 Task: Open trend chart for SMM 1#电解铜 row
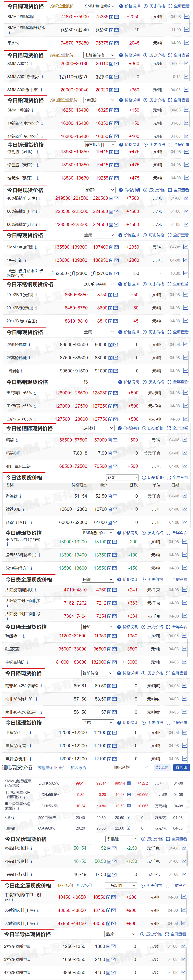(186, 17)
